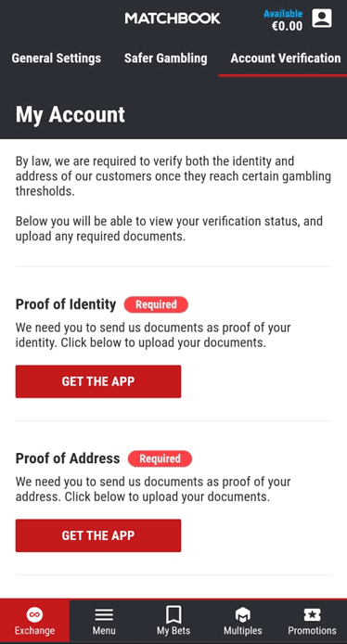This screenshot has width=347, height=644.
Task: Tap the Required badge beside Proof of Address
Action: coord(160,458)
